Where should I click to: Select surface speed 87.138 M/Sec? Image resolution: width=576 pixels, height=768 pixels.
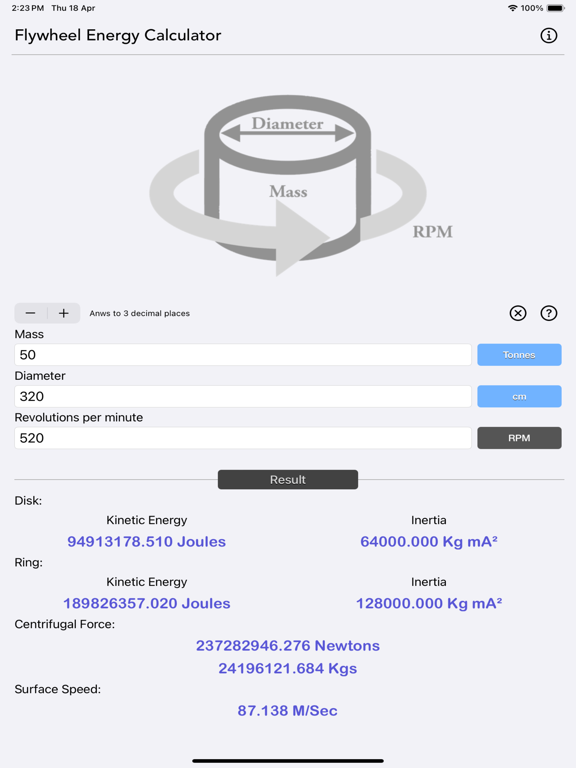288,711
